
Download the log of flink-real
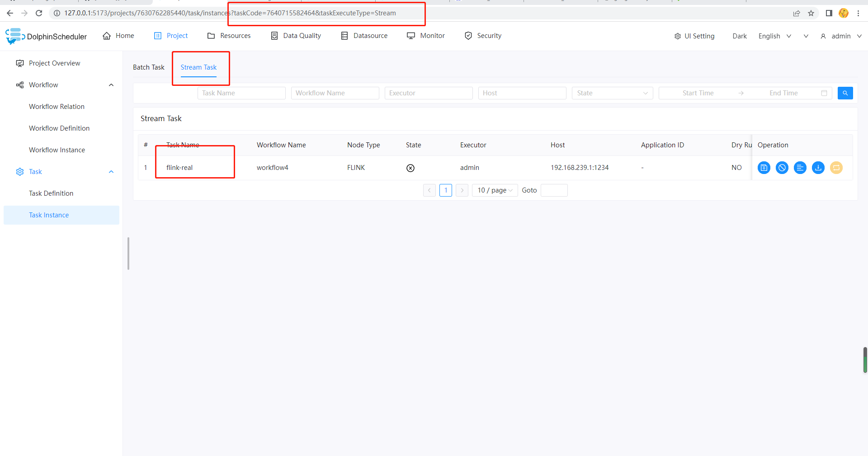[x=818, y=168]
